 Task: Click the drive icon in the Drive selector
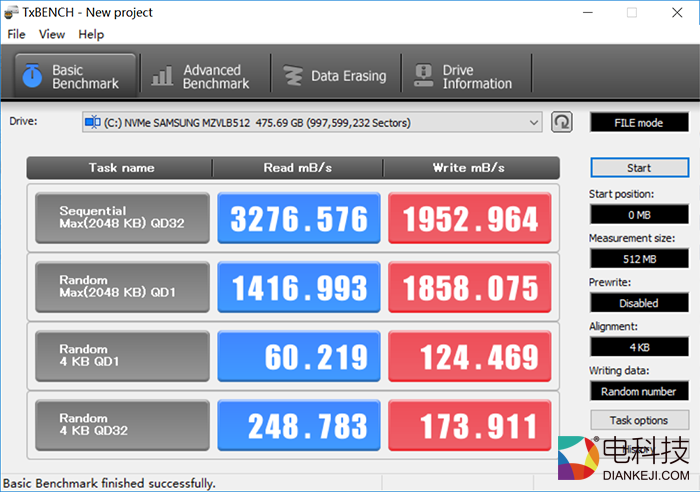(x=92, y=123)
